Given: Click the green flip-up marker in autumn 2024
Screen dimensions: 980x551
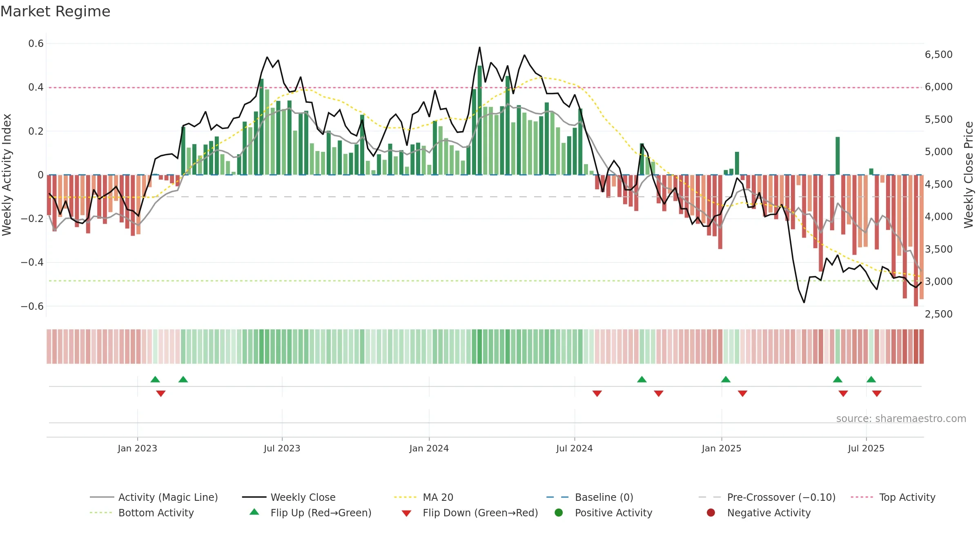Looking at the screenshot, I should (642, 380).
